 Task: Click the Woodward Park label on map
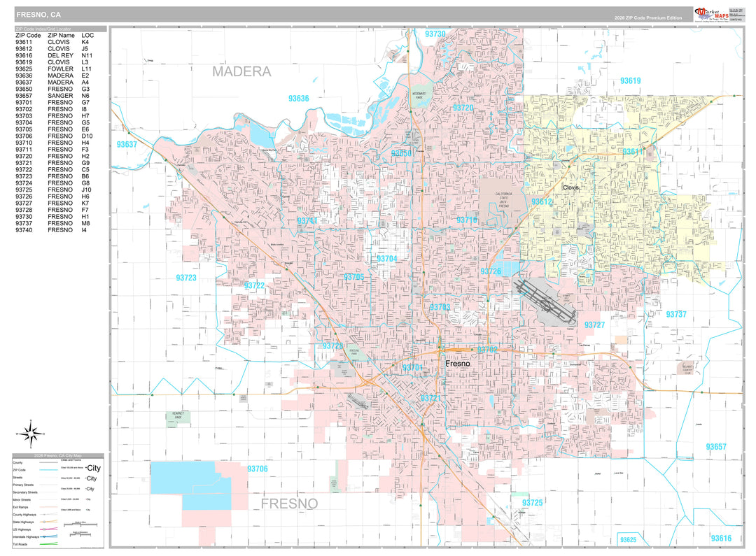[x=419, y=95]
